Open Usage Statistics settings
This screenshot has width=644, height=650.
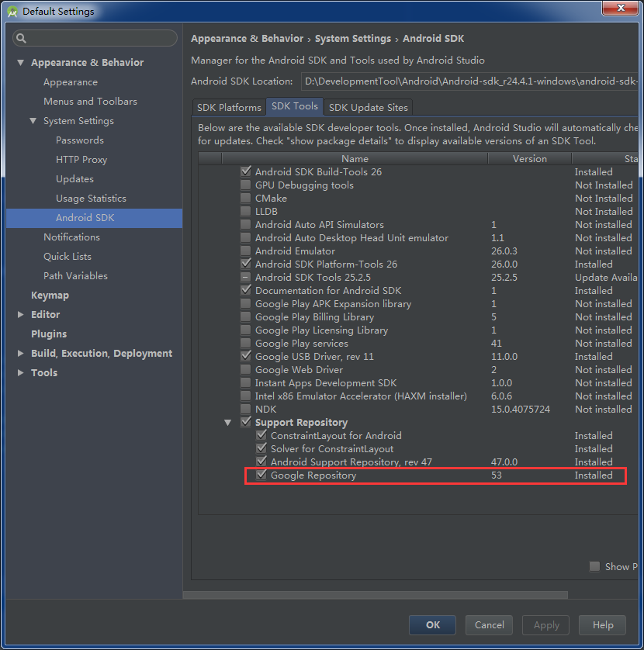pyautogui.click(x=91, y=199)
